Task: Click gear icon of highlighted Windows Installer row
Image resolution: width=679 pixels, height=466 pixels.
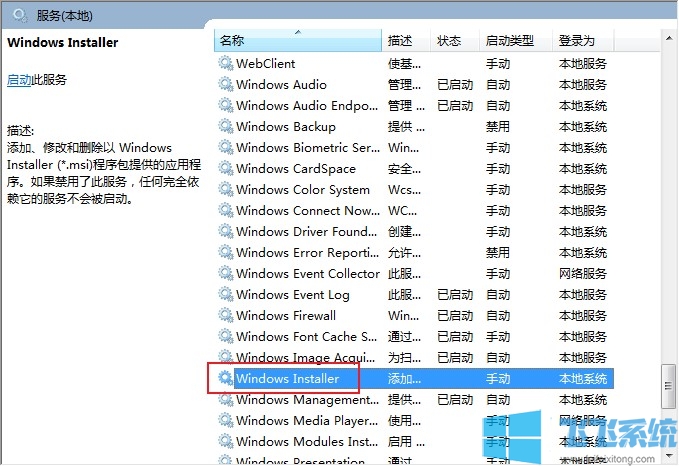Action: click(226, 379)
